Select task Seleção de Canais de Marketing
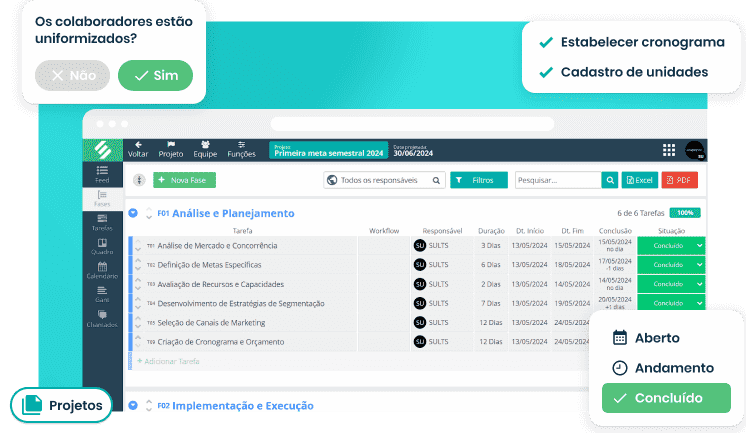This screenshot has height=433, width=746. 211,323
